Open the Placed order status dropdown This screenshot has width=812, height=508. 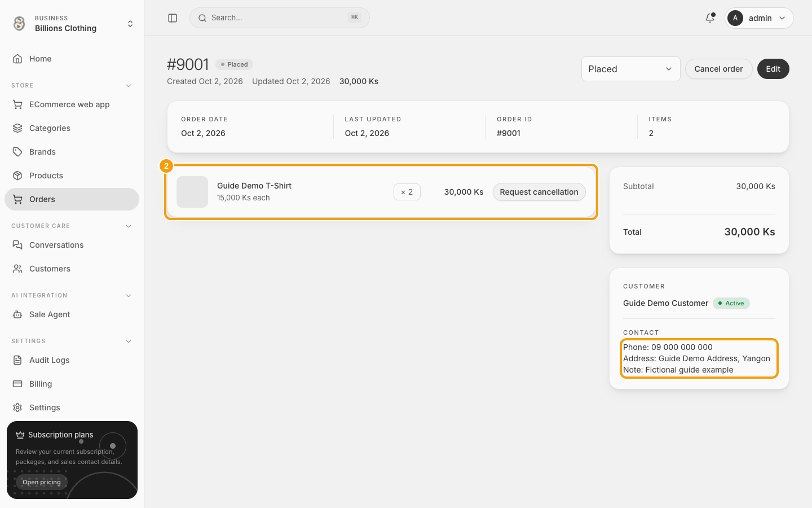coord(630,69)
